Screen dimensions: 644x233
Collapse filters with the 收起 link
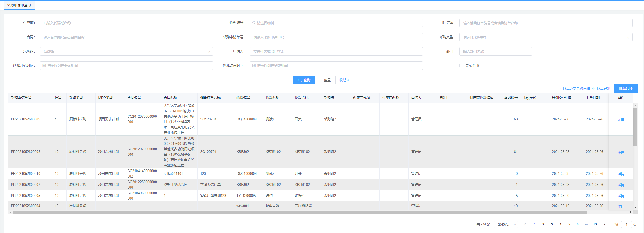click(x=345, y=80)
